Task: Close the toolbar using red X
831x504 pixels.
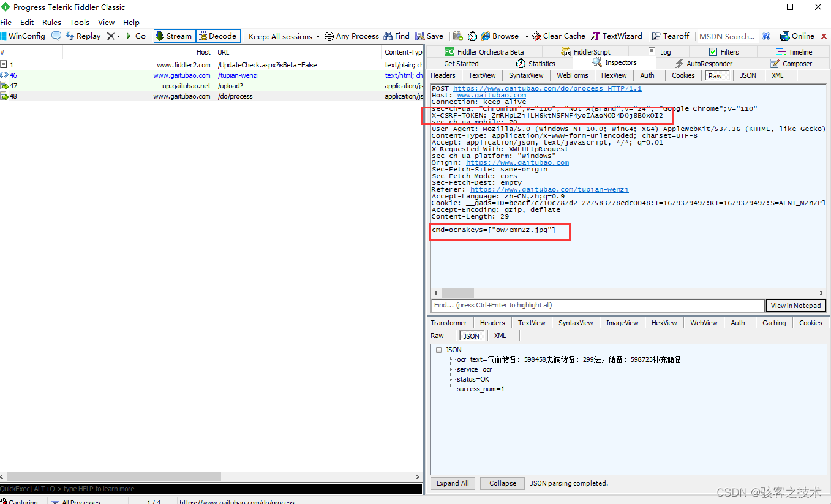Action: tap(824, 36)
